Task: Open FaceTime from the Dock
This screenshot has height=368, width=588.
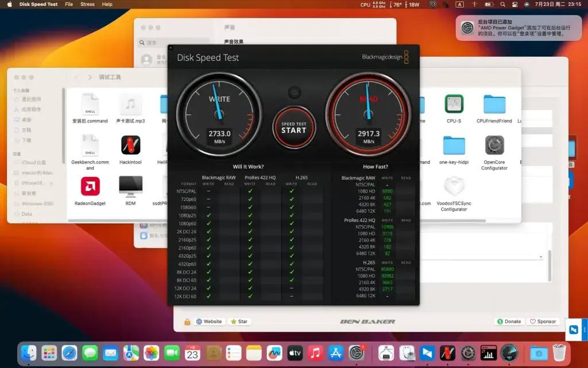Action: click(172, 353)
